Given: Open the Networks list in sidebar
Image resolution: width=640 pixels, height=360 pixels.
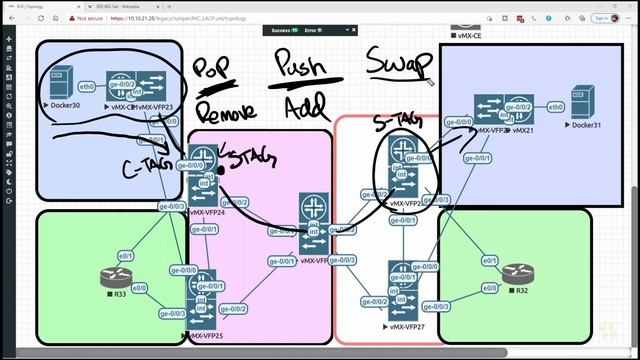Looking at the screenshot, I should click(9, 58).
